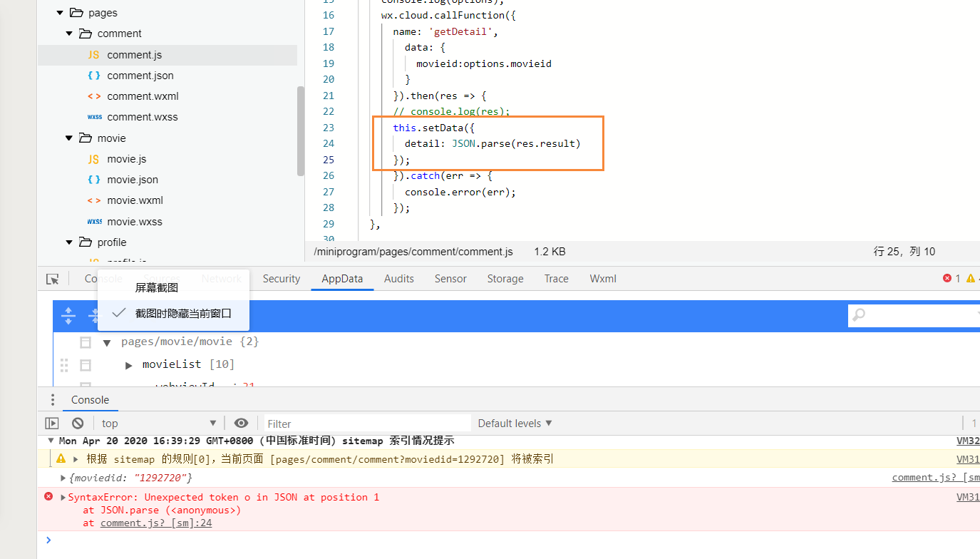Click the context menu icon beside movieList
The image size is (980, 559).
(86, 365)
